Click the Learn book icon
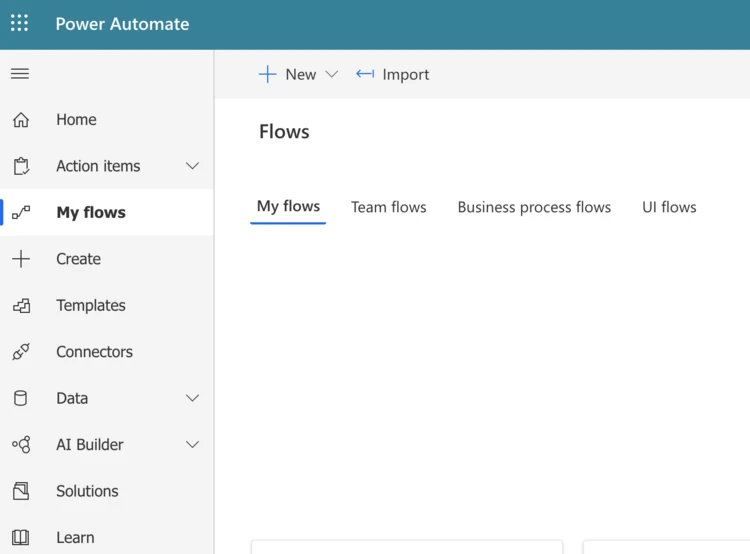The height and width of the screenshot is (554, 750). pyautogui.click(x=21, y=538)
